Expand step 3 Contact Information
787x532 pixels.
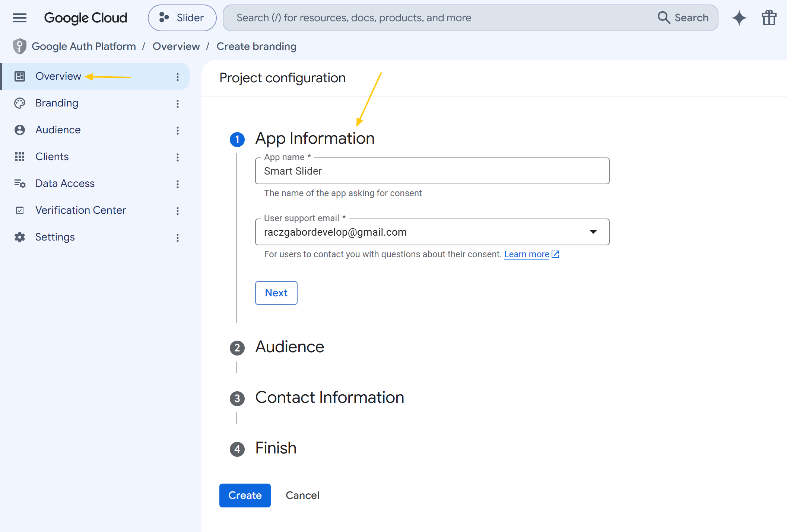pos(330,398)
